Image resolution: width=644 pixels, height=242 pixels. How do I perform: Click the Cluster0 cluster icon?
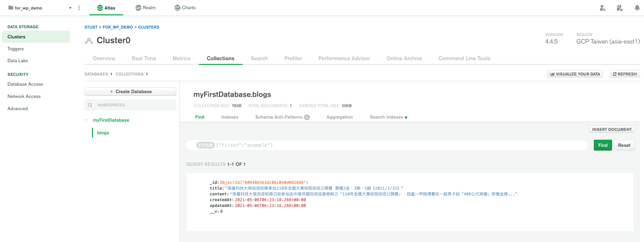(89, 41)
